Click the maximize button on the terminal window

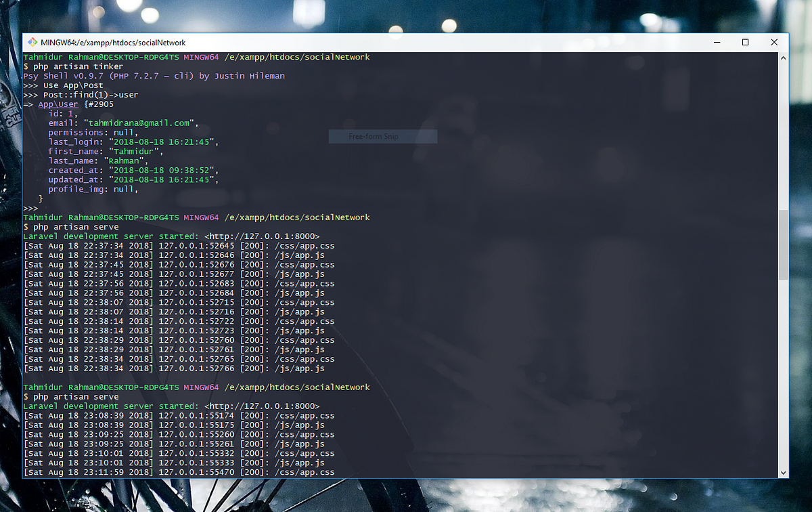[745, 42]
